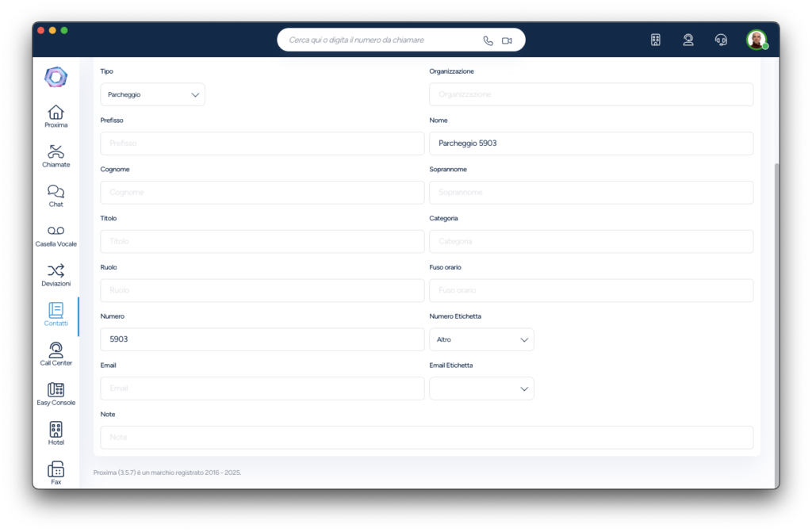Navigate to Proxima home
812x532 pixels.
click(56, 117)
